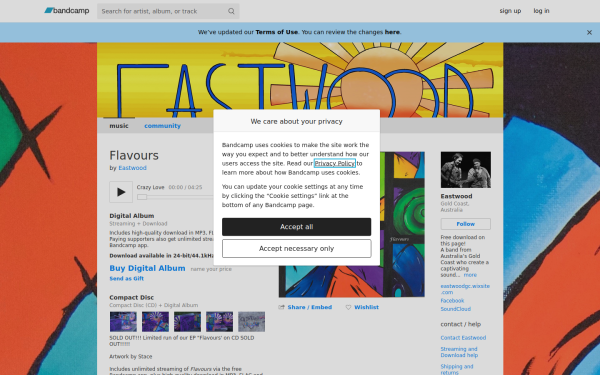The image size is (600, 375).
Task: Switch to the music tab
Action: (x=119, y=126)
